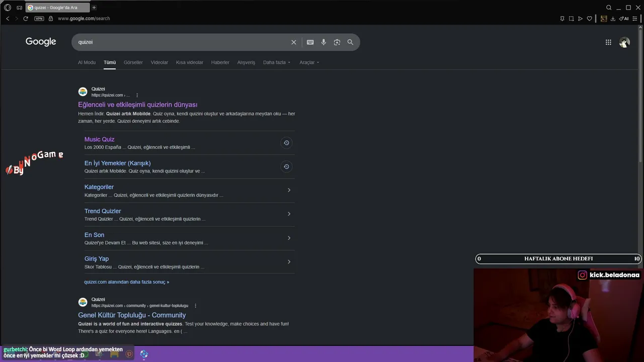Open the AI assistant toolbar icon
Image resolution: width=644 pixels, height=362 pixels.
(x=624, y=19)
